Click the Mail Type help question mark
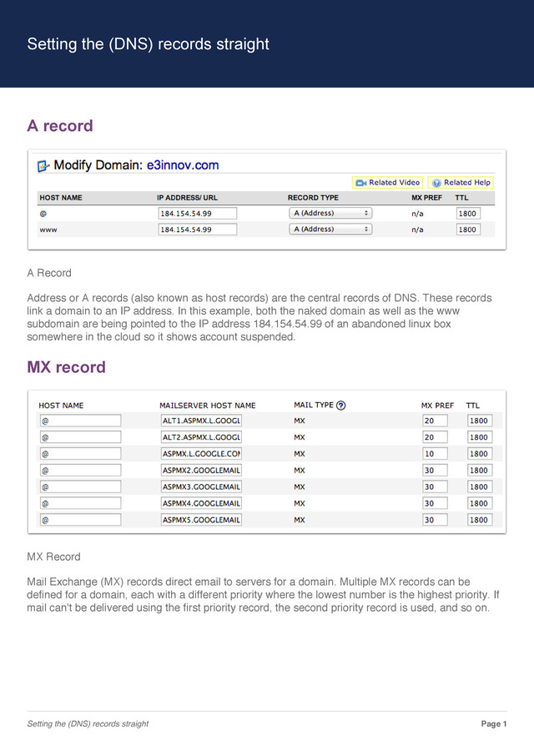Screen dimensions: 534x756 point(340,406)
